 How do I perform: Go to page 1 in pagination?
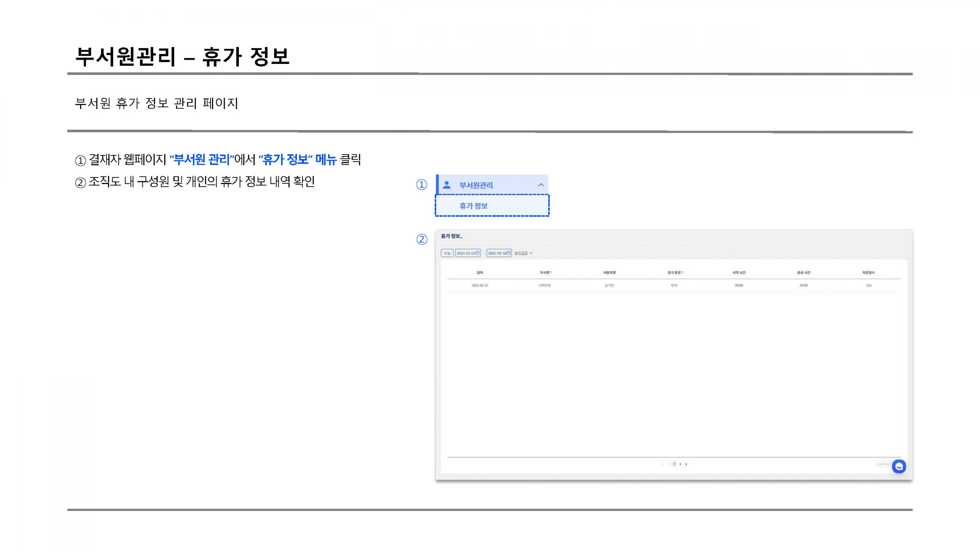pos(674,464)
